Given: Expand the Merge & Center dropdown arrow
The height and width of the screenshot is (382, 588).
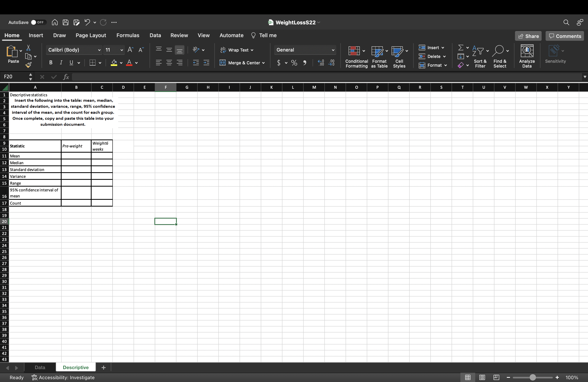Looking at the screenshot, I should pos(263,63).
